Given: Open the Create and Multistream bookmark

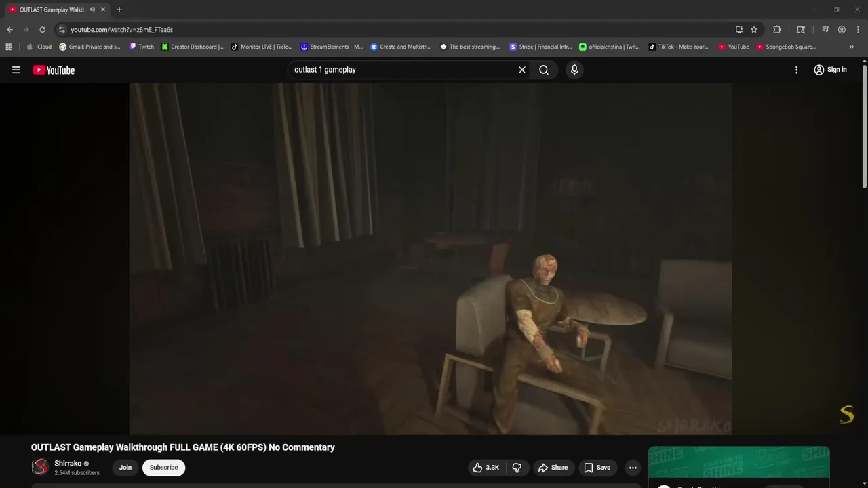Looking at the screenshot, I should coord(401,47).
